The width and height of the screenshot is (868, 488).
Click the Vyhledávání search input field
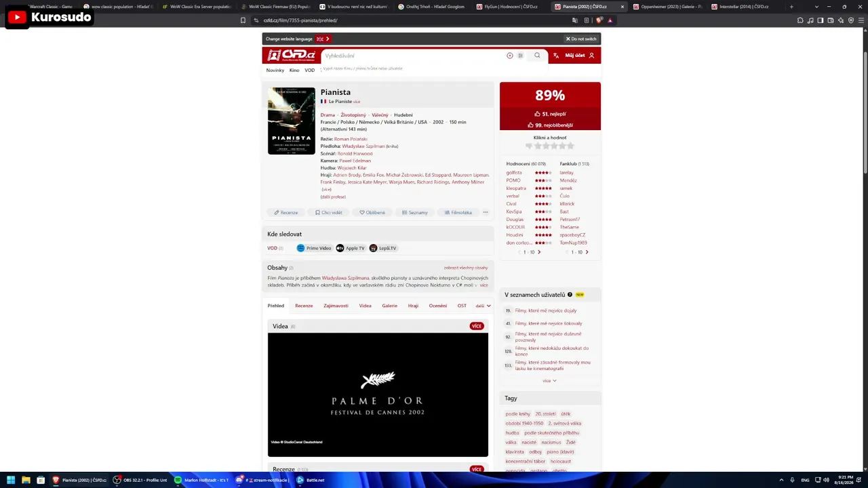pyautogui.click(x=414, y=56)
